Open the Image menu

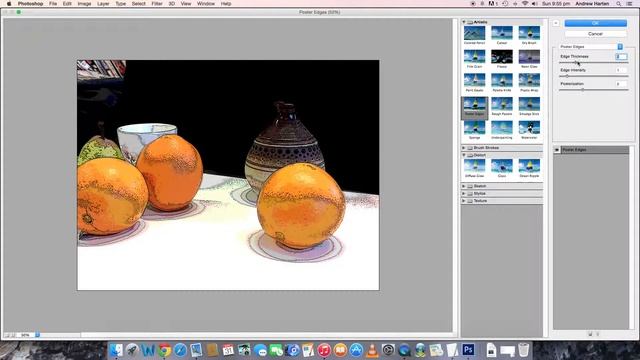[x=84, y=4]
